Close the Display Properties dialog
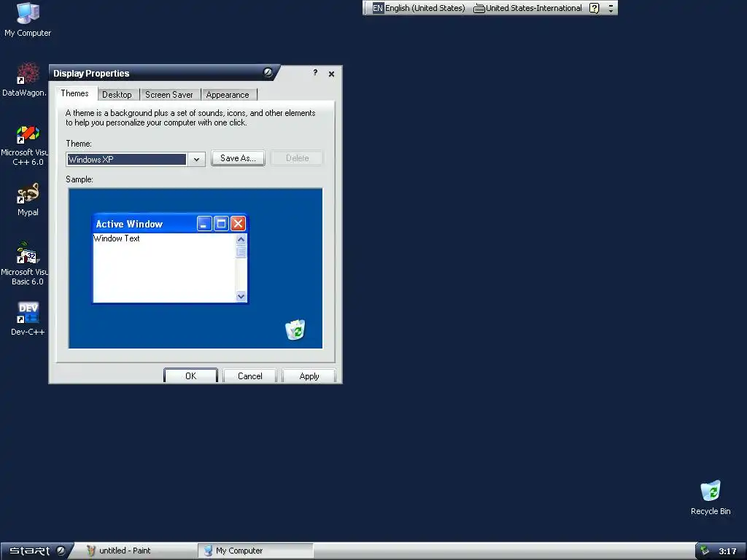 pyautogui.click(x=332, y=74)
